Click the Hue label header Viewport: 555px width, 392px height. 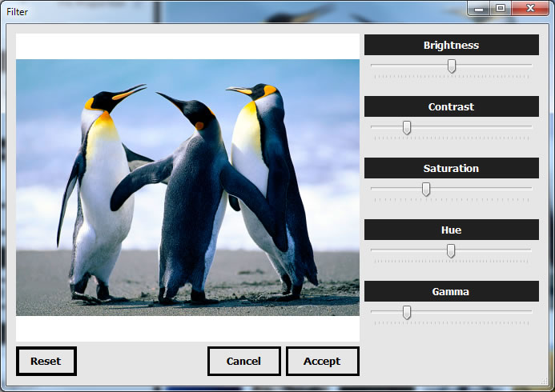[452, 230]
